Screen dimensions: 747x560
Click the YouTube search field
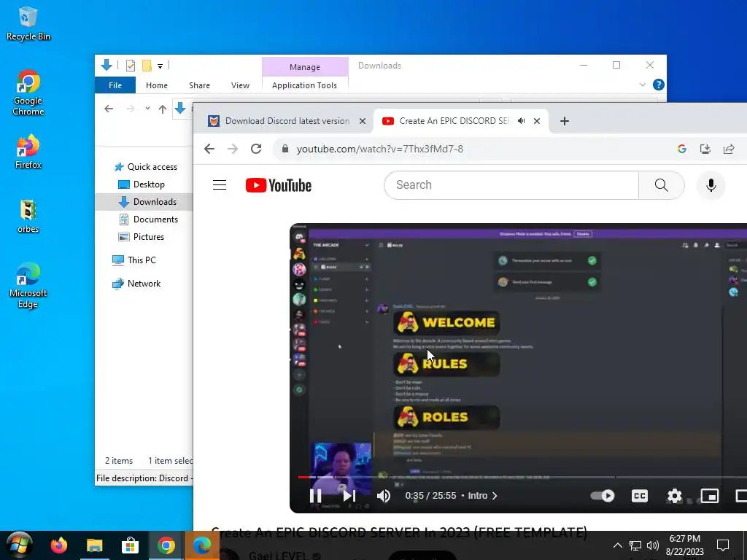[511, 184]
